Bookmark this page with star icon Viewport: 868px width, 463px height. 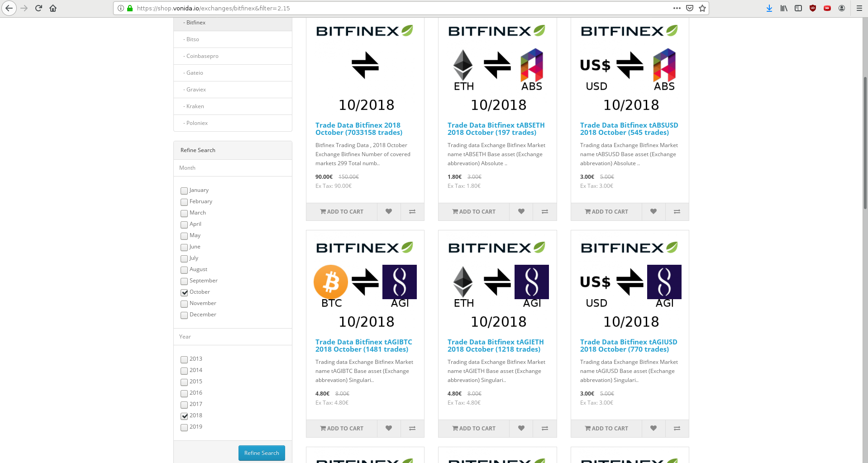702,8
